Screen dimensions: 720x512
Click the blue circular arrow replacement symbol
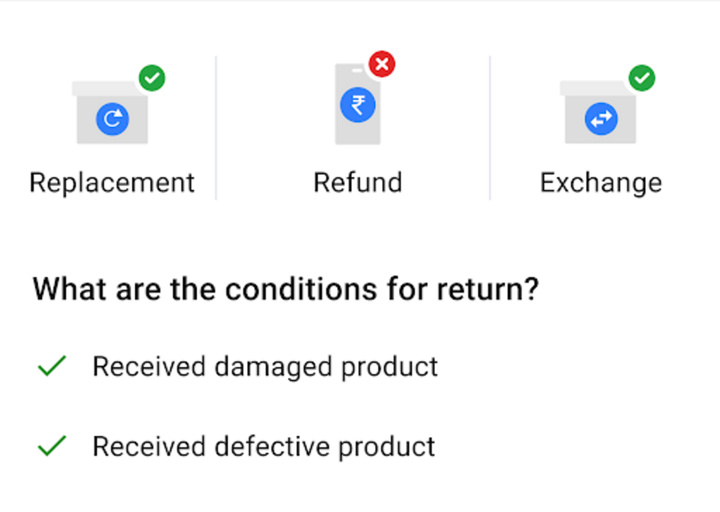[x=112, y=120]
